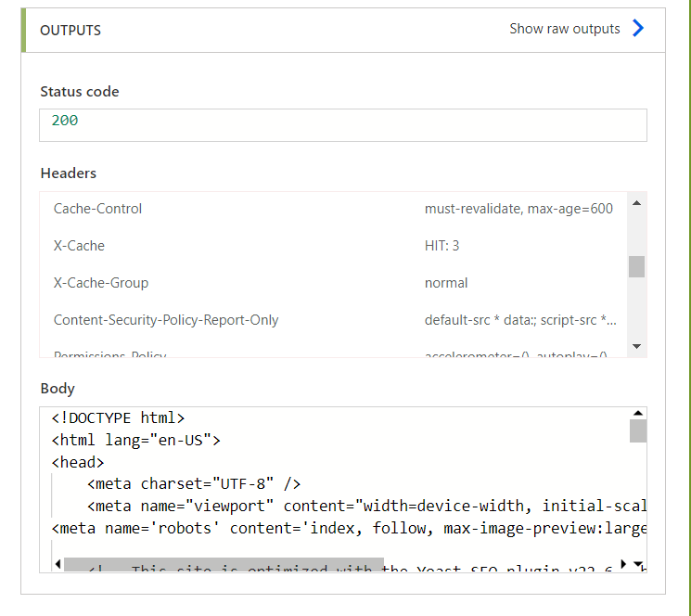This screenshot has width=691, height=616.
Task: Click the DOCTYPE html line in Body
Action: coord(118,417)
